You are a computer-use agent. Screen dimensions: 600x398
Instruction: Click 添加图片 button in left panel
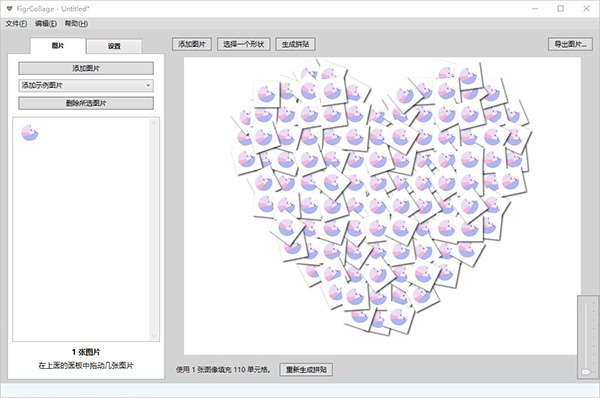[86, 69]
